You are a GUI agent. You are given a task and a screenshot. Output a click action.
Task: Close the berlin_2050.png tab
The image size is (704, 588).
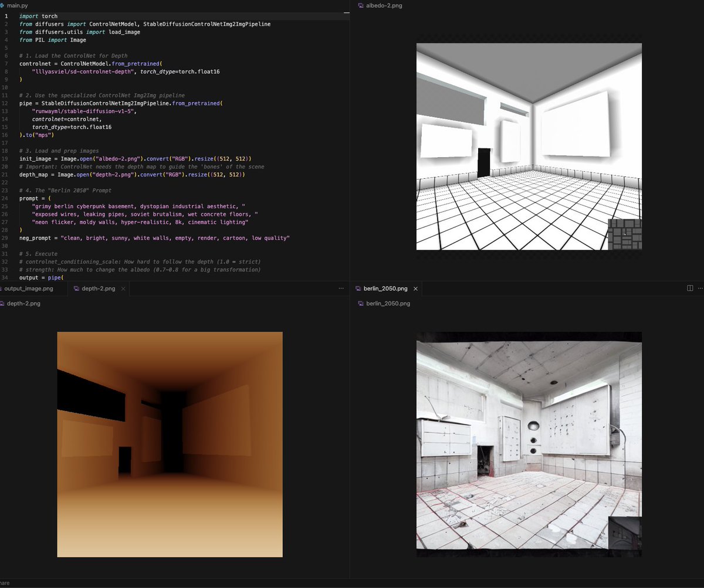(x=415, y=288)
